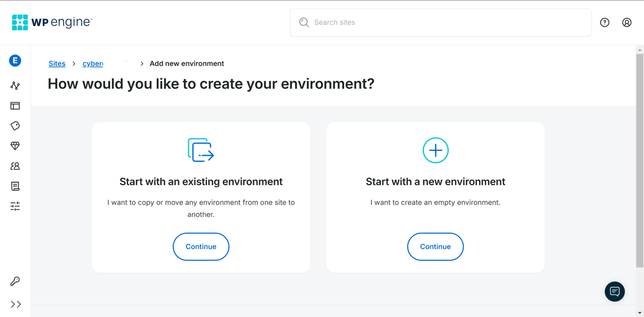Open the users icon in sidebar
The image size is (644, 317).
click(15, 166)
